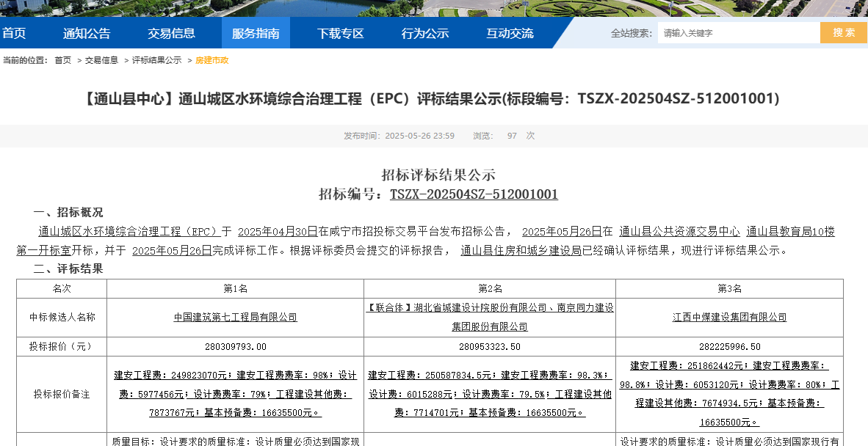This screenshot has height=446, width=868.
Task: Follow the 评标结果公示 breadcrumb link
Action: [x=156, y=60]
